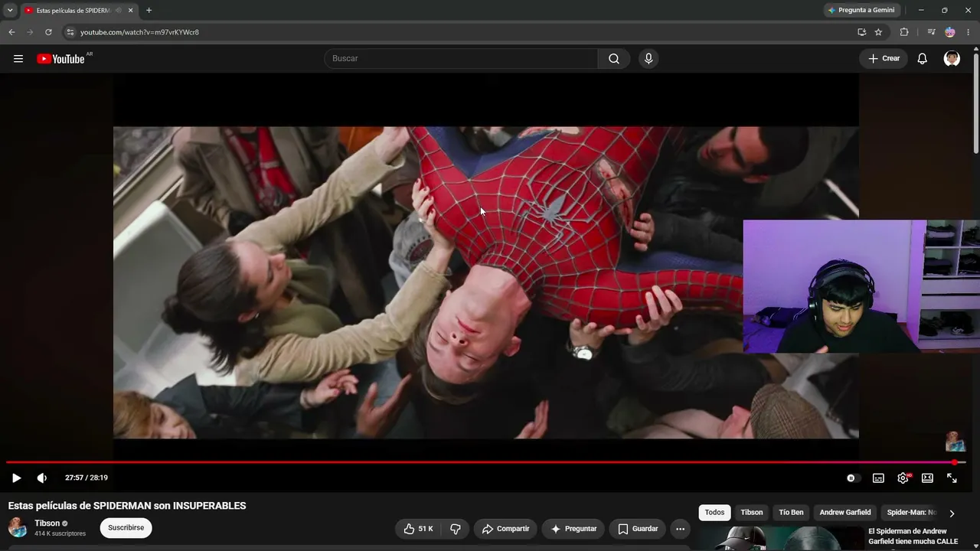Mute the video volume
This screenshot has height=551, width=980.
coord(42,478)
